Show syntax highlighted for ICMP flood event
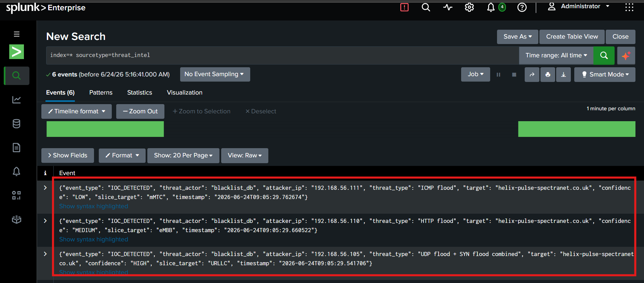The image size is (644, 283). coord(94,206)
